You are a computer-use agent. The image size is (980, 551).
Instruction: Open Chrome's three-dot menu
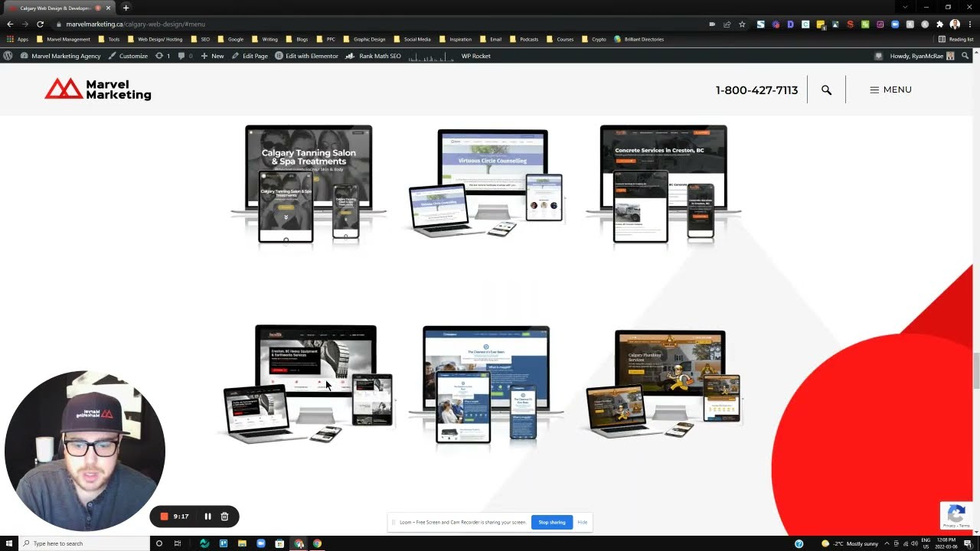click(970, 24)
